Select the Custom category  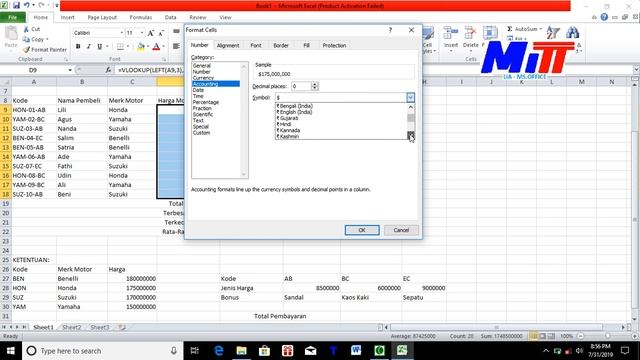201,133
